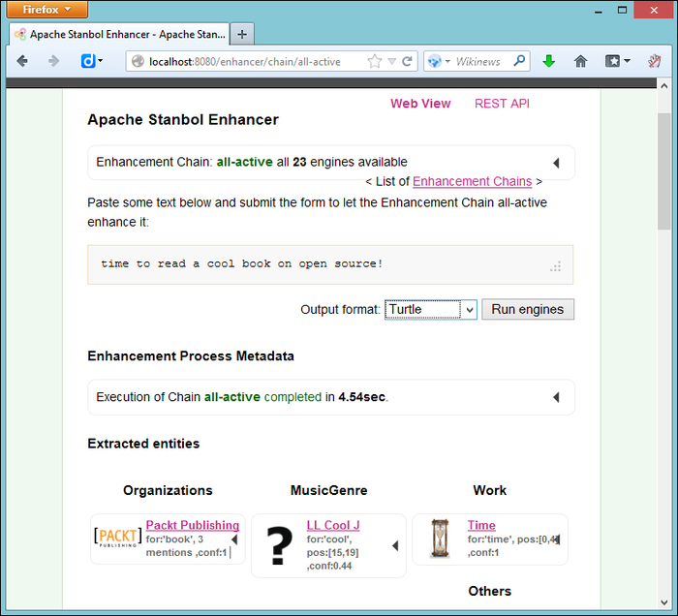Click the search magnifier icon
The image size is (678, 616).
[519, 61]
